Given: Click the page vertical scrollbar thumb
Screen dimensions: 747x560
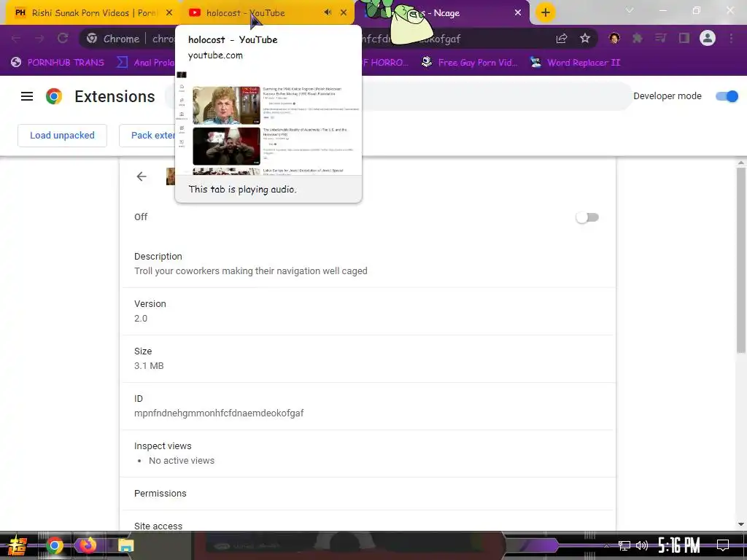Looking at the screenshot, I should 741,260.
